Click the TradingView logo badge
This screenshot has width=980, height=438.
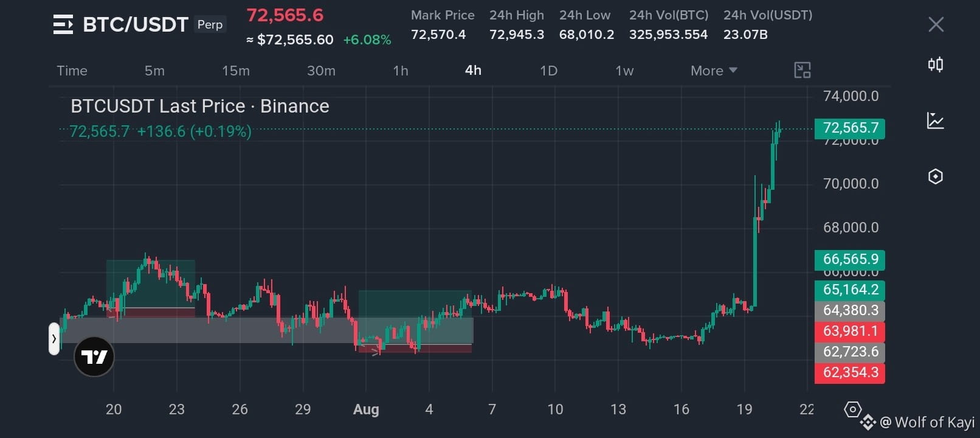pos(94,356)
